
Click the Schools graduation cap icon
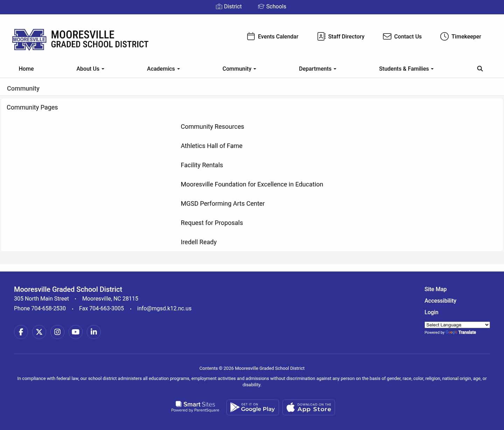click(261, 6)
